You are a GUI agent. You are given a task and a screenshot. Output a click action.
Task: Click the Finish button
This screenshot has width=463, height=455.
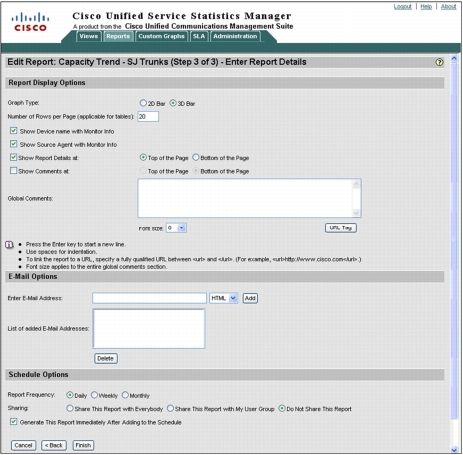(x=83, y=445)
